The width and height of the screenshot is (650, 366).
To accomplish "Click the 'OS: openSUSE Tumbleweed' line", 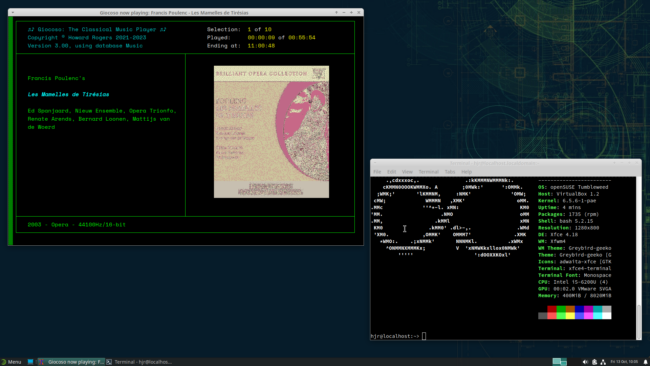I will click(573, 187).
